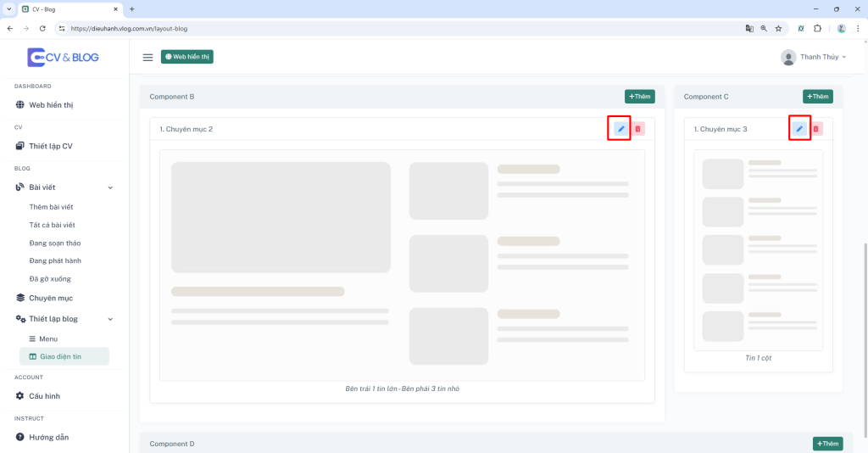
Task: Open Tất cả bài viết list
Action: pyautogui.click(x=52, y=225)
